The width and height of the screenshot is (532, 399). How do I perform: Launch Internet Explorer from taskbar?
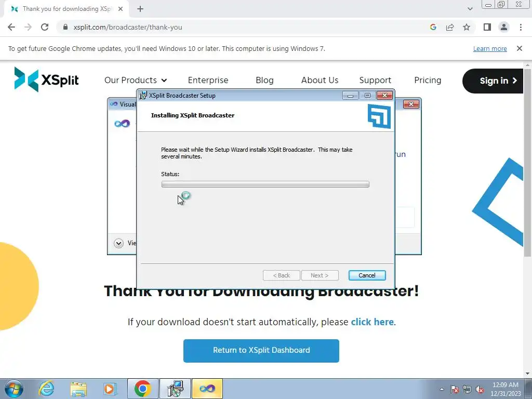[46, 389]
